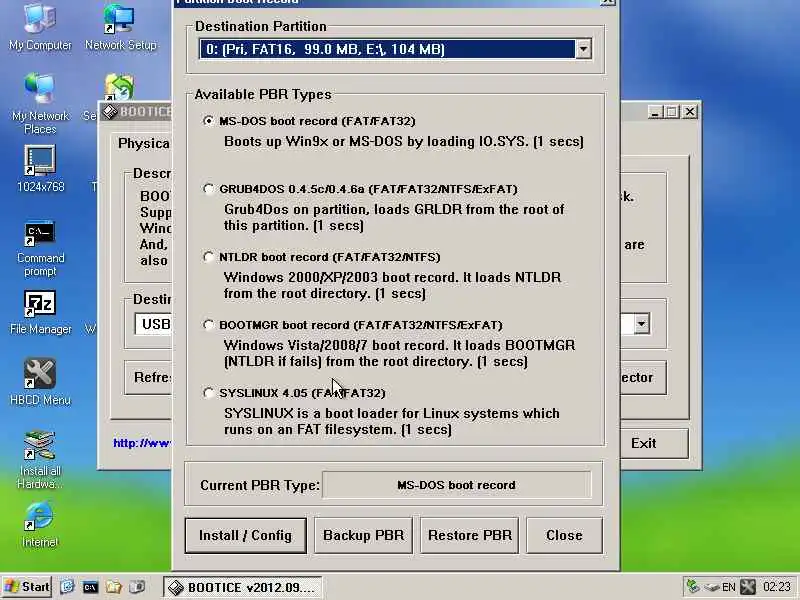This screenshot has height=600, width=800.
Task: Click the Backup PBR button
Action: pyautogui.click(x=363, y=535)
